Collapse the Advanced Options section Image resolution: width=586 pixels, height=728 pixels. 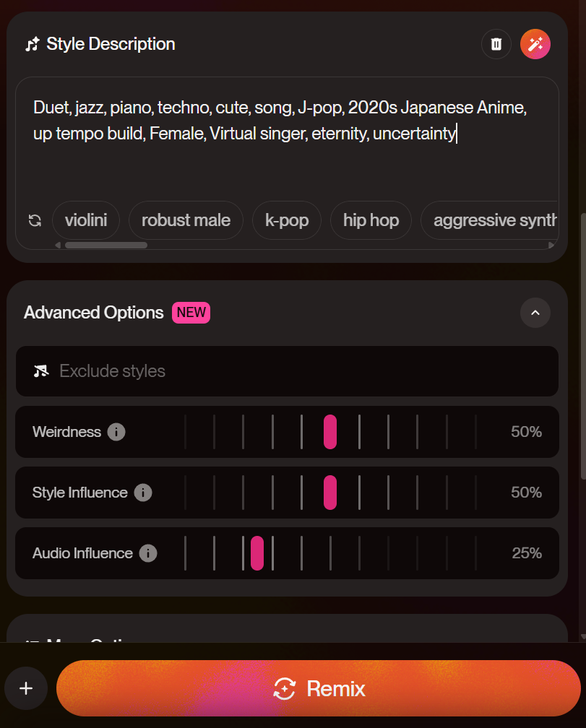click(x=535, y=313)
